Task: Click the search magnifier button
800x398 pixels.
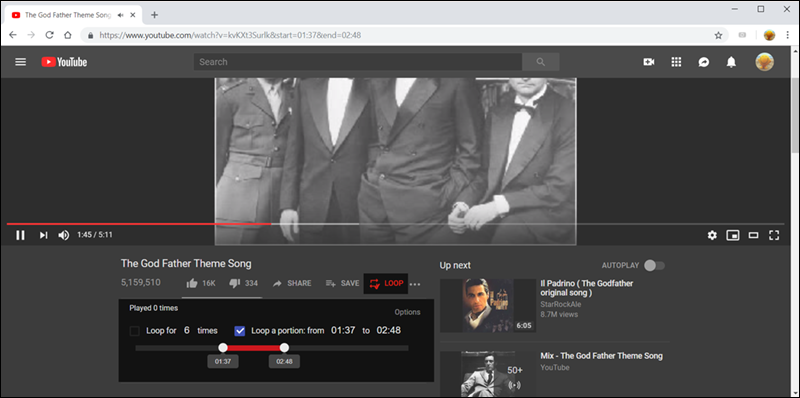Action: coord(541,62)
